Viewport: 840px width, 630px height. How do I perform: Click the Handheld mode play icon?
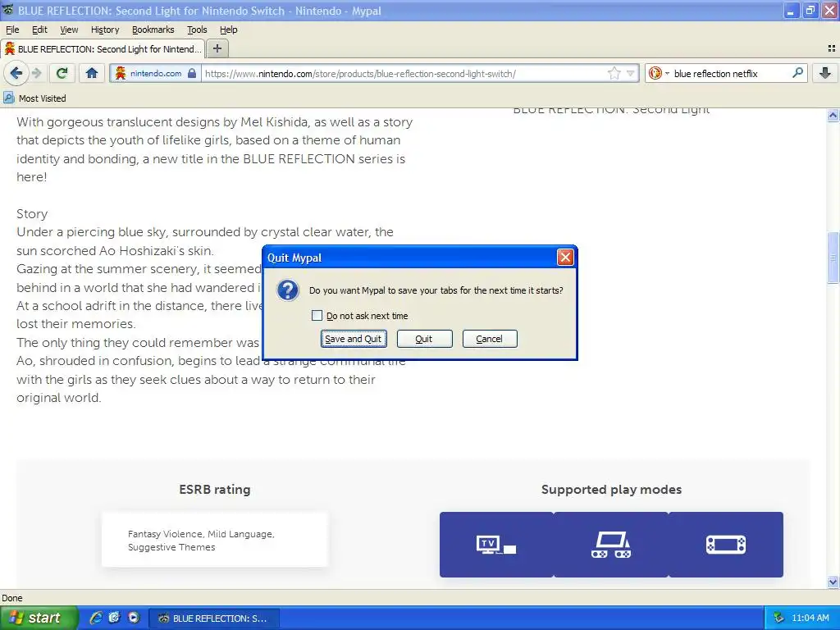pyautogui.click(x=726, y=545)
